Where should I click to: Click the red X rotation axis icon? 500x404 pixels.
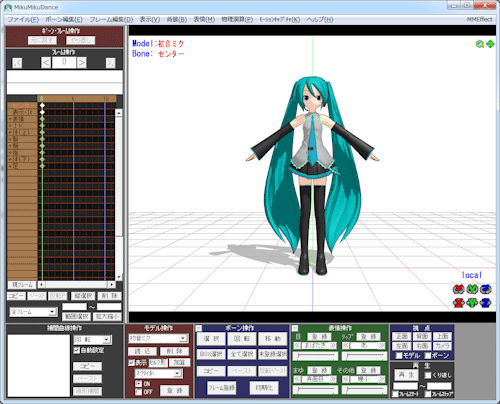point(459,289)
